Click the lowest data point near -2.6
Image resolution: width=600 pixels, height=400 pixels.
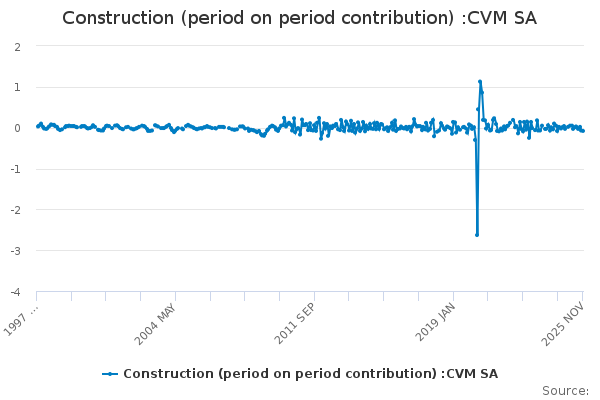[477, 235]
